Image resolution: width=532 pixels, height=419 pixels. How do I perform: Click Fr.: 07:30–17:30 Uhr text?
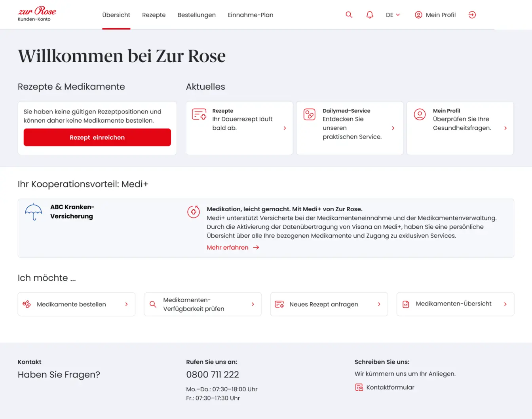click(213, 398)
